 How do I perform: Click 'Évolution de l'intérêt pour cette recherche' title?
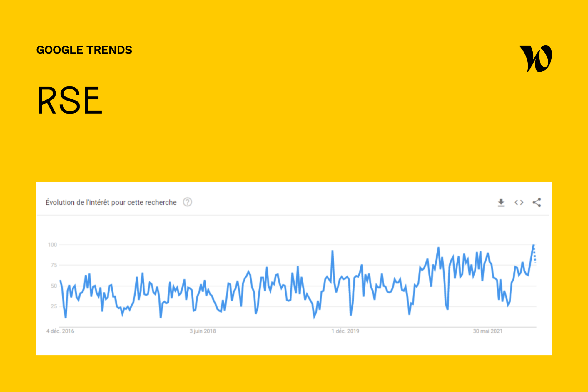pos(111,202)
